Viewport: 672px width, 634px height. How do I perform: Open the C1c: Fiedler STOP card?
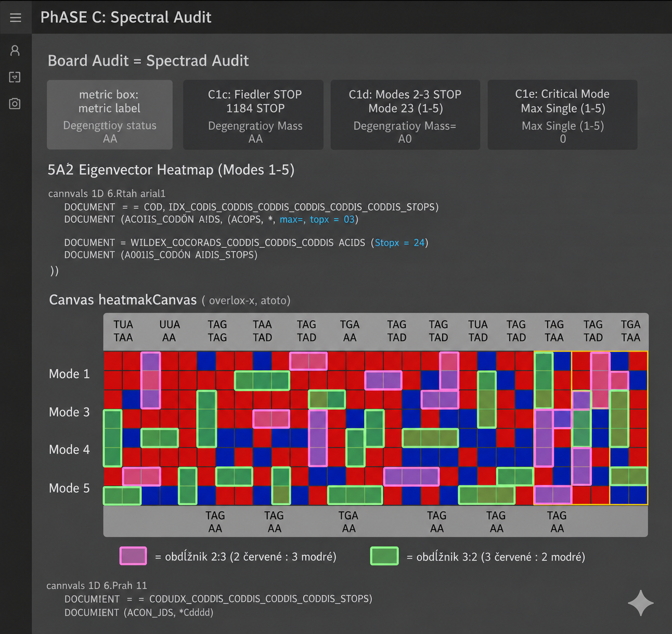(253, 115)
